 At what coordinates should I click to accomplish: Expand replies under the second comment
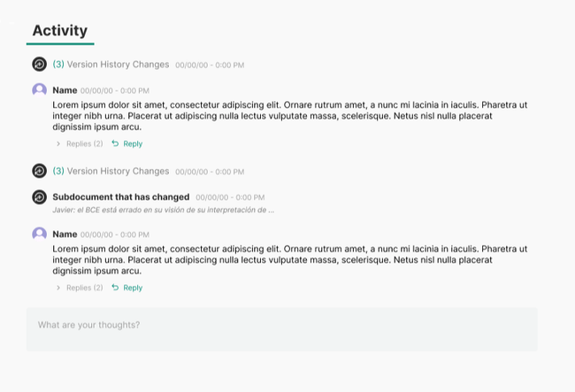tap(80, 288)
